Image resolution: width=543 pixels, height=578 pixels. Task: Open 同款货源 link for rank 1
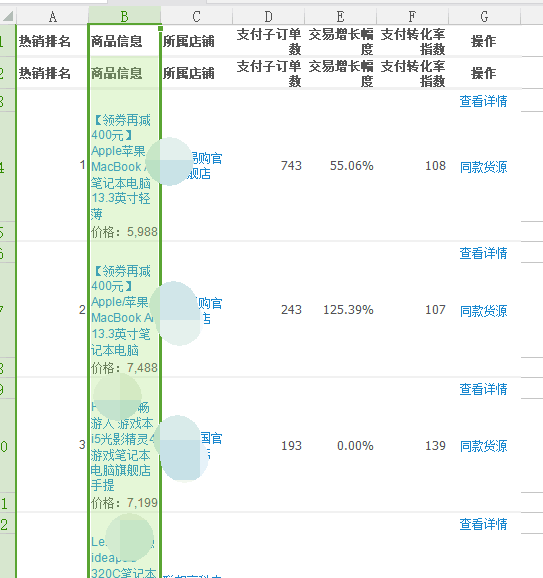483,167
